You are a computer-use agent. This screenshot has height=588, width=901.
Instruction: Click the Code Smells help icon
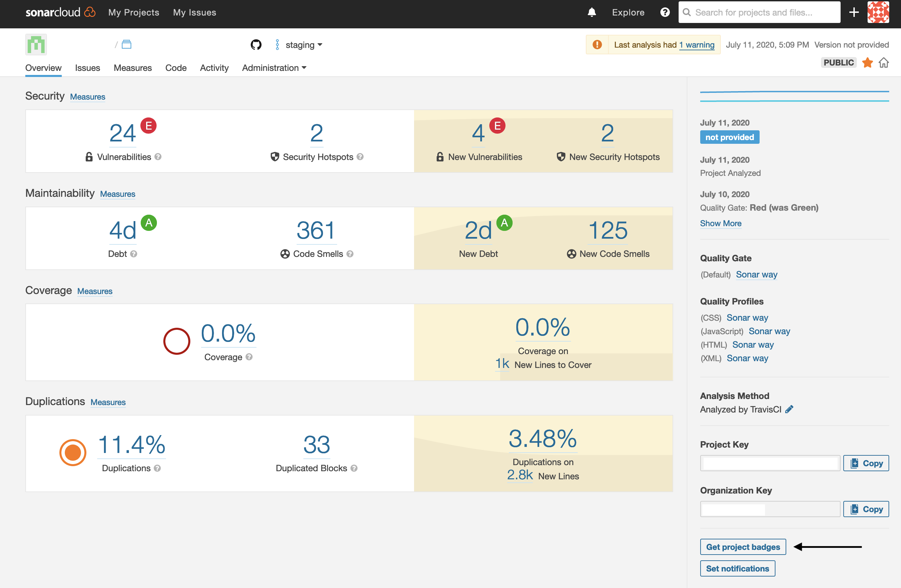click(350, 254)
